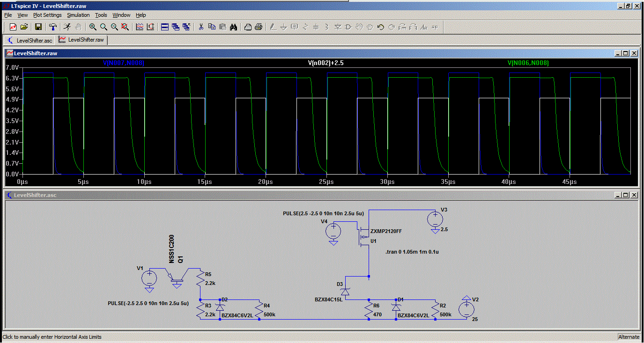
Task: Click the Redo arrow icon
Action: coord(392,27)
